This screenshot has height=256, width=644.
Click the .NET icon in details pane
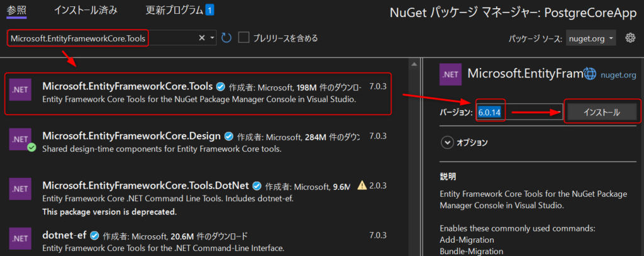click(x=450, y=74)
